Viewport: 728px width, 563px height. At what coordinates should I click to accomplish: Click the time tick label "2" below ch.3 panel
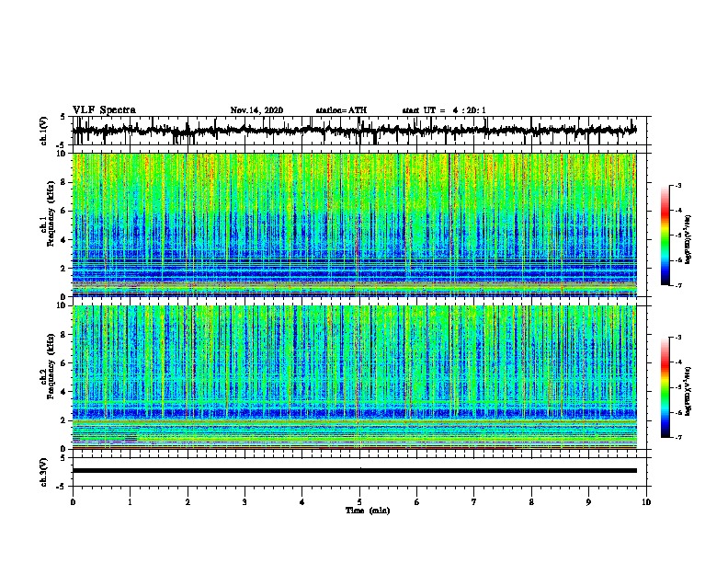[188, 502]
